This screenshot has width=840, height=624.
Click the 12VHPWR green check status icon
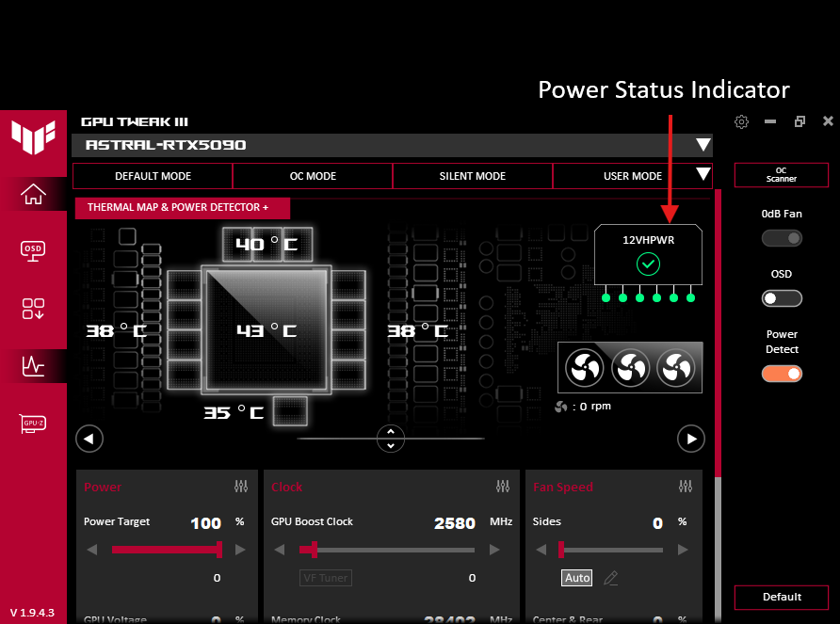coord(648,264)
